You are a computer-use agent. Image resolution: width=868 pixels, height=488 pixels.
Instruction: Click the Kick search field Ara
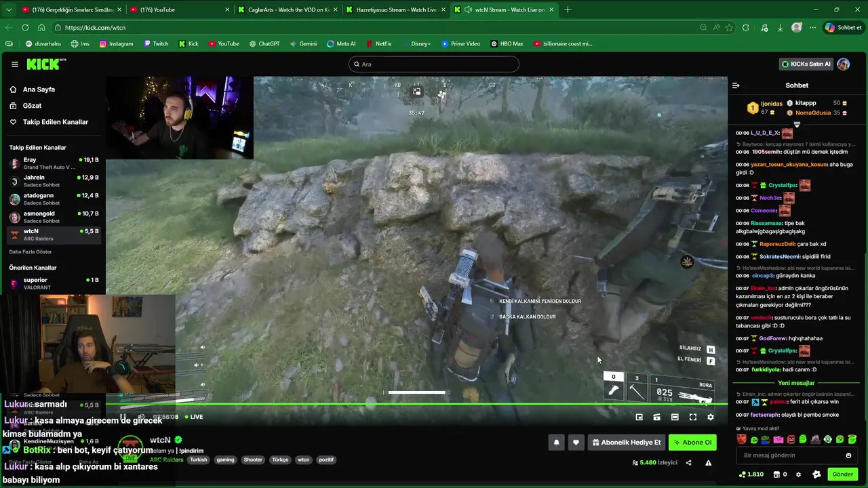[x=434, y=64]
